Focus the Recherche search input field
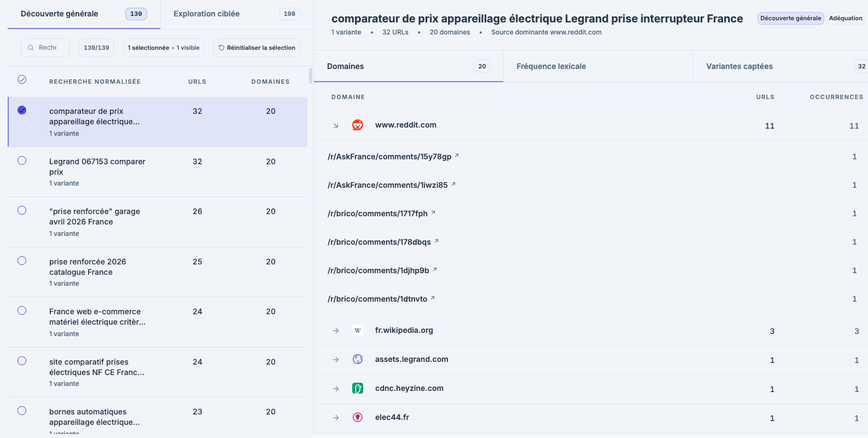The width and height of the screenshot is (868, 438). click(x=45, y=48)
